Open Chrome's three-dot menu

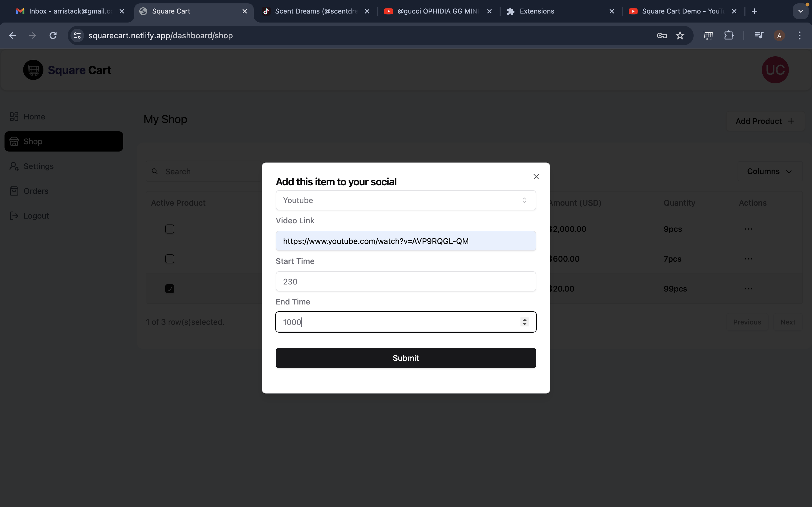(799, 35)
